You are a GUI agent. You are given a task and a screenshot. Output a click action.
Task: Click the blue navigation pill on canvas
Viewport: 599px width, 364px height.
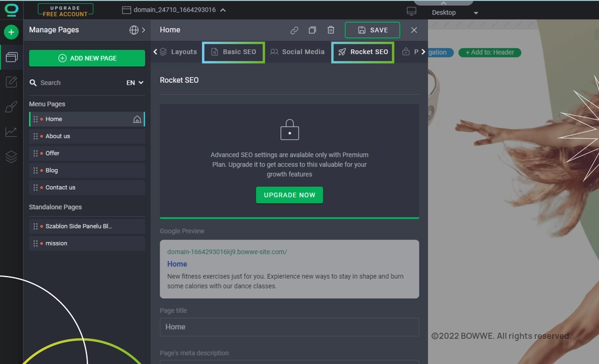440,52
